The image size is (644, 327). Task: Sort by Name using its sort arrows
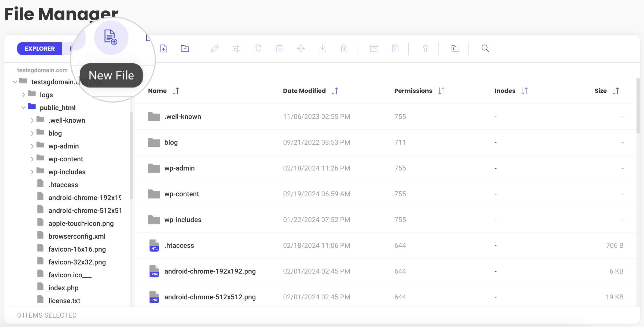point(176,91)
